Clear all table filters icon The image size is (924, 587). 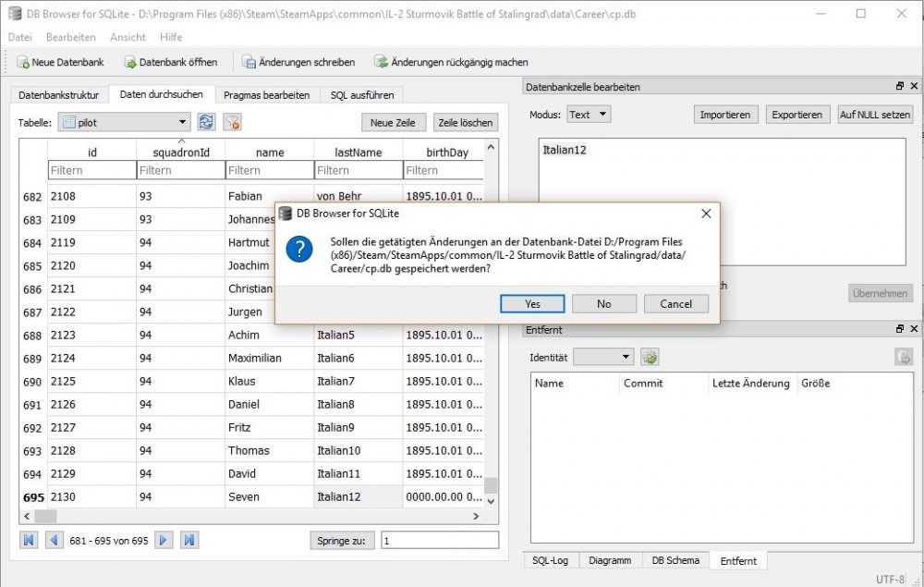[232, 122]
